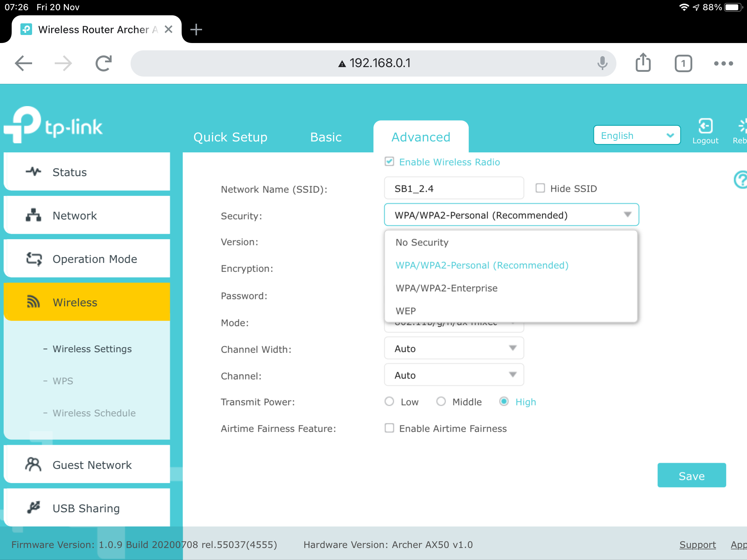Click the Logout icon
747x560 pixels.
coord(705,127)
